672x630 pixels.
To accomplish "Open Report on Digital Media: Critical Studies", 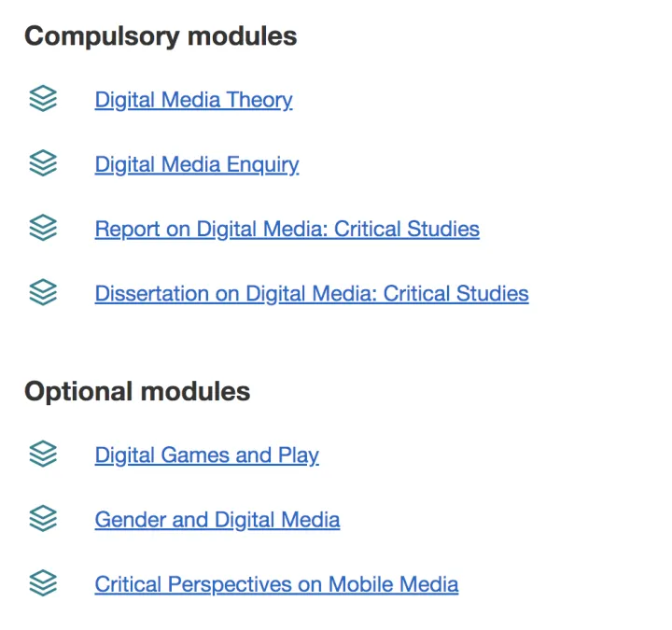I will click(287, 229).
